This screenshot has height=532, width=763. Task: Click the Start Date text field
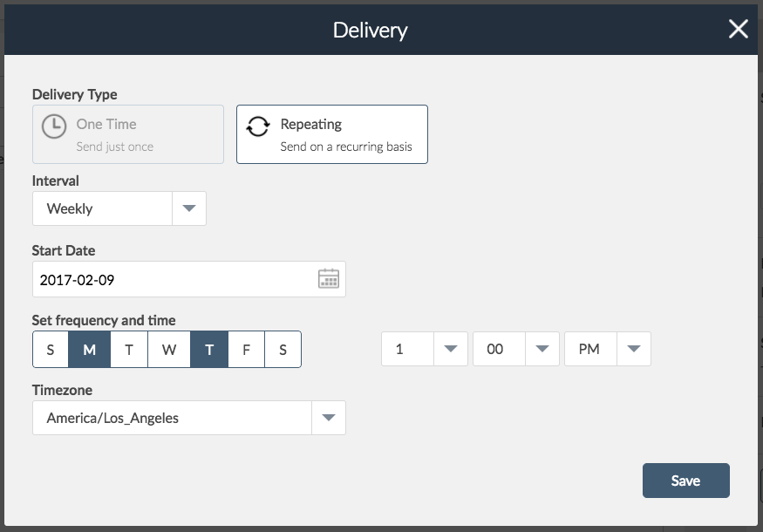(189, 279)
